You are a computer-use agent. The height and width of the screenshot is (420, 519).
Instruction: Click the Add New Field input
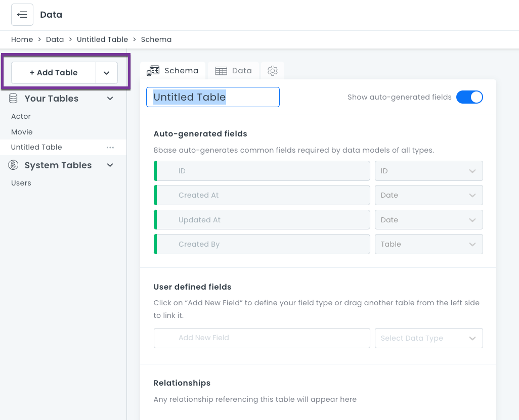tap(262, 338)
